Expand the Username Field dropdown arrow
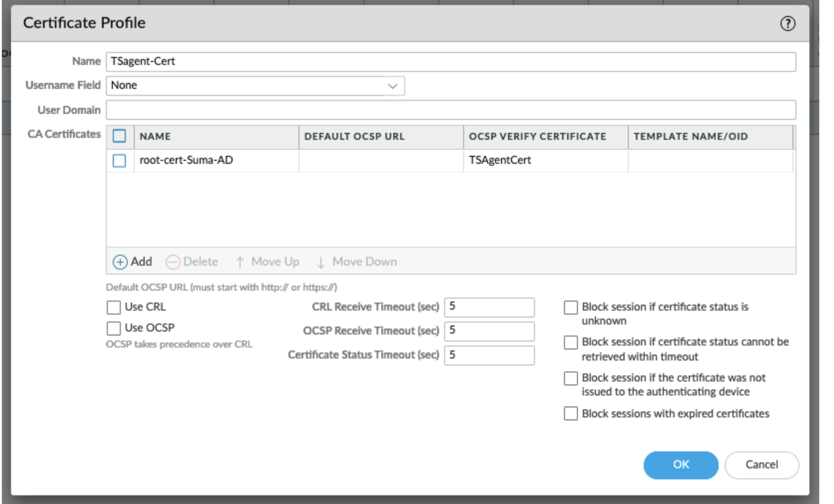The image size is (834, 504). [392, 86]
